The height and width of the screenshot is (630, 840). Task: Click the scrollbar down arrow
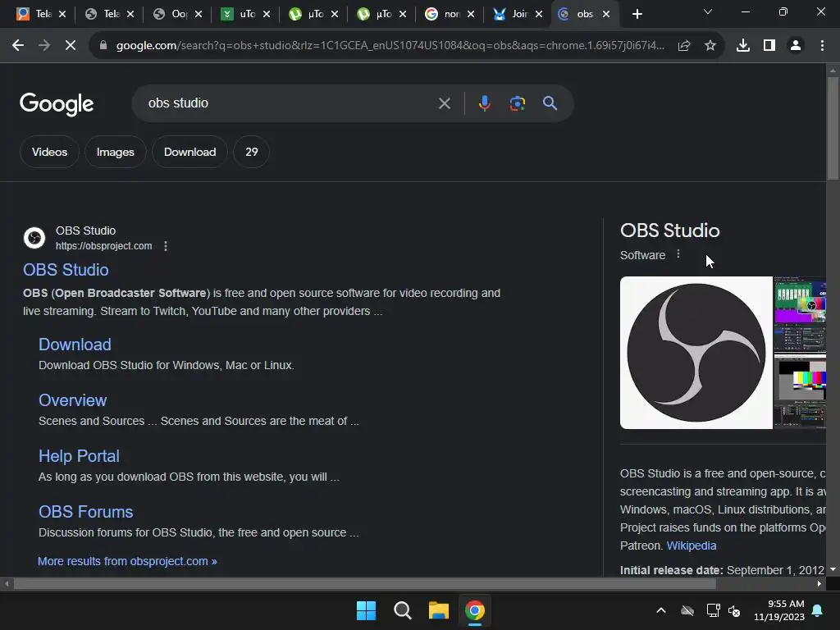tap(833, 569)
